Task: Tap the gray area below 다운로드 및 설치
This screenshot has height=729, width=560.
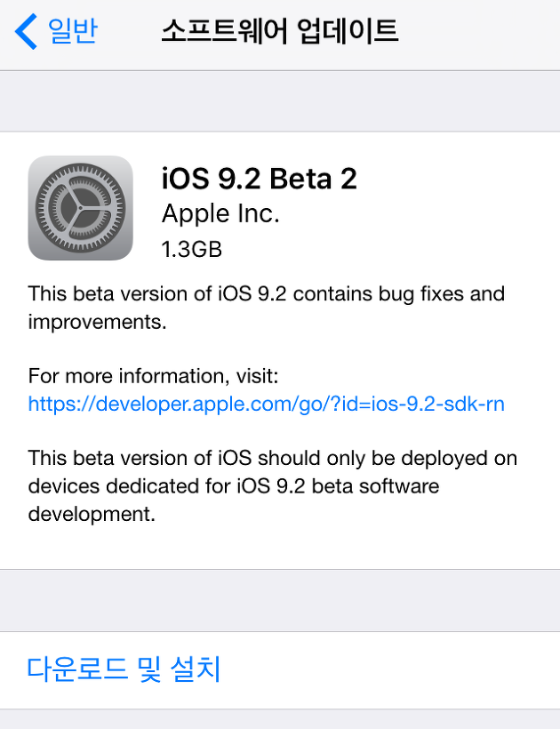Action: (280, 718)
